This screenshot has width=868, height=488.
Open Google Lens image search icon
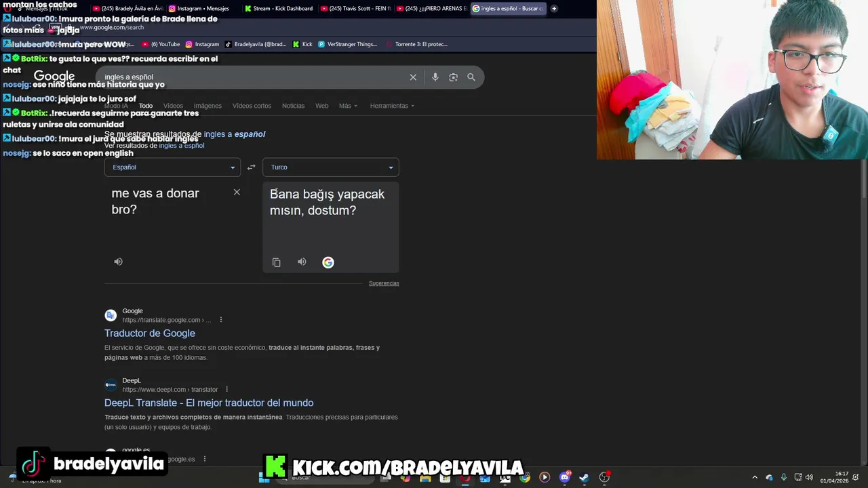(453, 77)
